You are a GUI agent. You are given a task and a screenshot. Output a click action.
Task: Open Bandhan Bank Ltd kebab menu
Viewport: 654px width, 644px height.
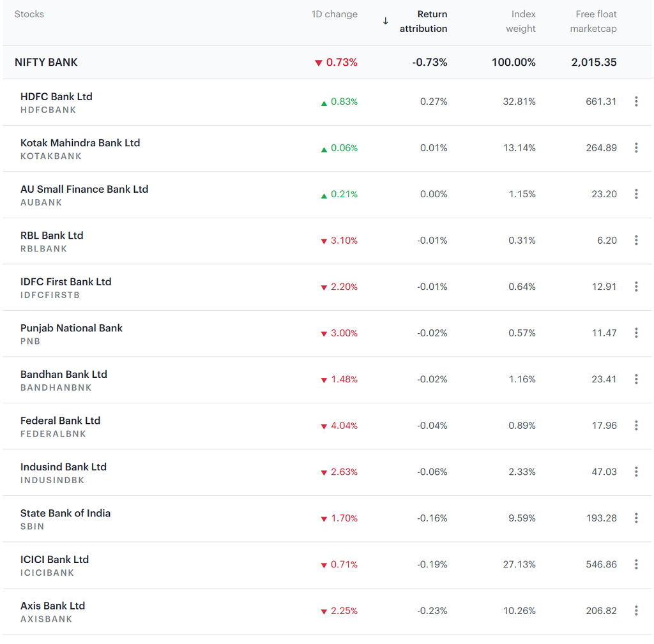click(x=636, y=378)
